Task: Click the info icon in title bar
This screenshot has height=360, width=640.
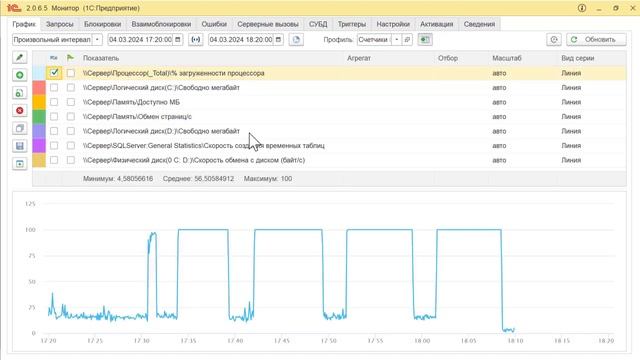Action: (x=582, y=8)
